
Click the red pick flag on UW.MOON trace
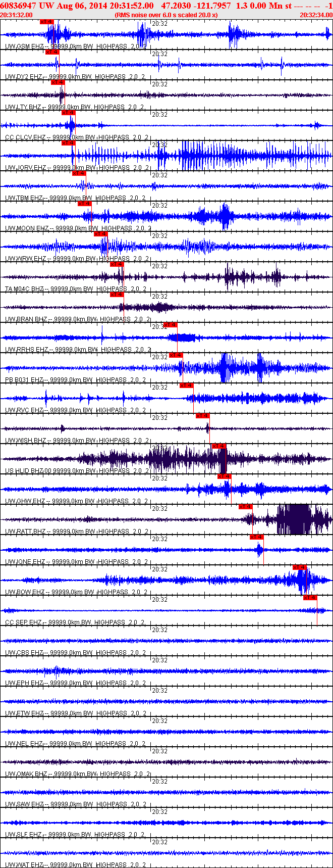[x=85, y=204]
